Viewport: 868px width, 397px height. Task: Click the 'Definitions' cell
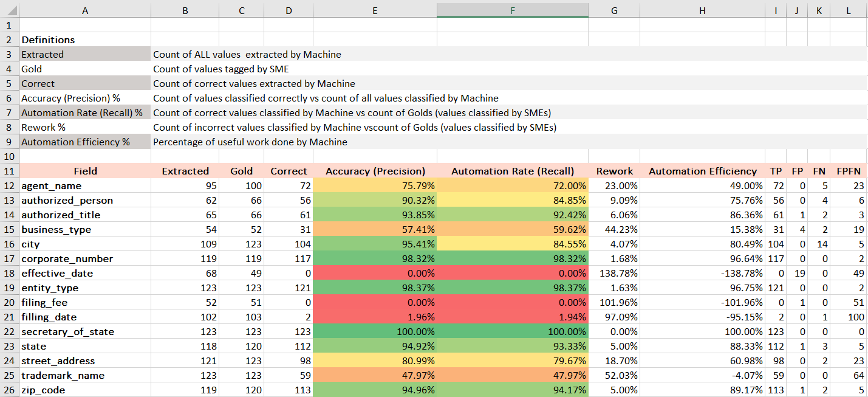[85, 40]
